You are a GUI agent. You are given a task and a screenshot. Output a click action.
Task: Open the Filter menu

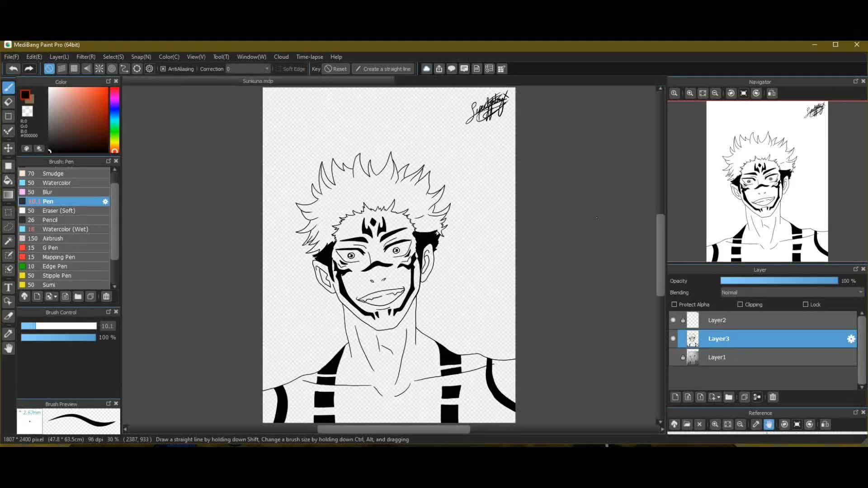coord(86,57)
